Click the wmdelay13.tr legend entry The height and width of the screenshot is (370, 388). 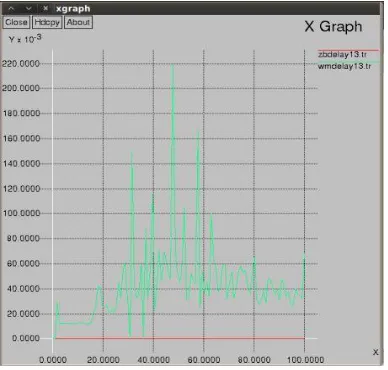click(x=344, y=66)
